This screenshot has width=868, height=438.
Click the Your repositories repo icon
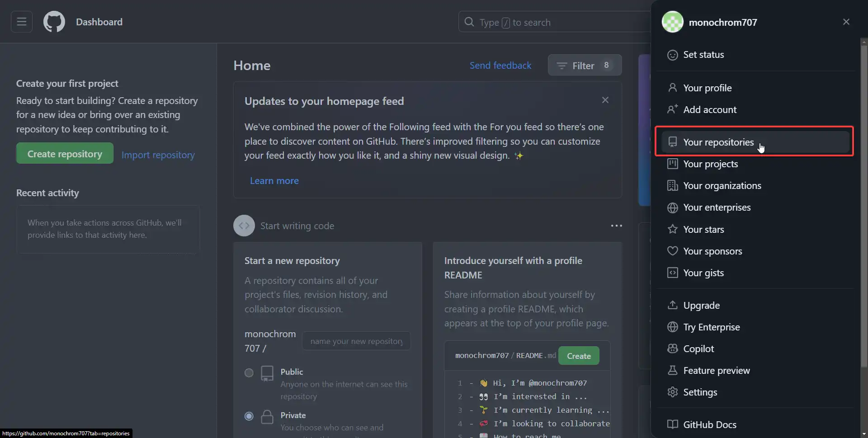coord(673,142)
